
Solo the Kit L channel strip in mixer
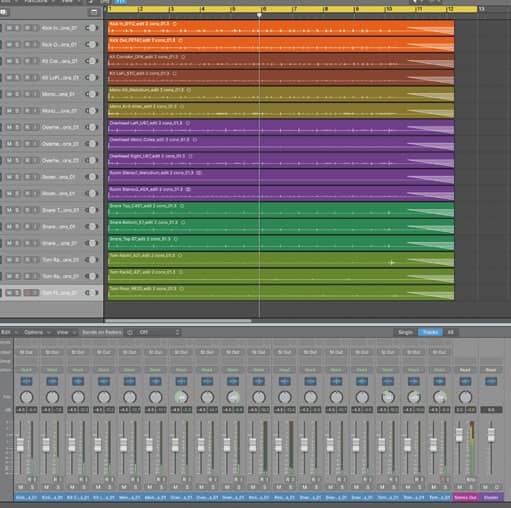click(110, 487)
